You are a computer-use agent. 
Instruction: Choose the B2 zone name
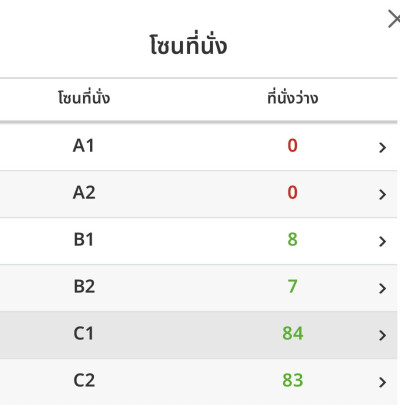click(84, 287)
